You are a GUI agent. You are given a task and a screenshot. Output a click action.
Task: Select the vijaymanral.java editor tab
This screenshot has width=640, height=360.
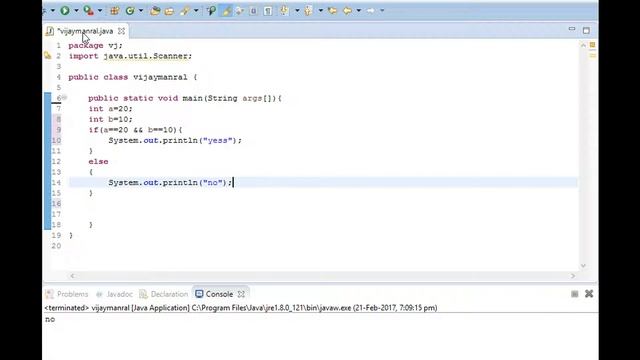tap(85, 31)
